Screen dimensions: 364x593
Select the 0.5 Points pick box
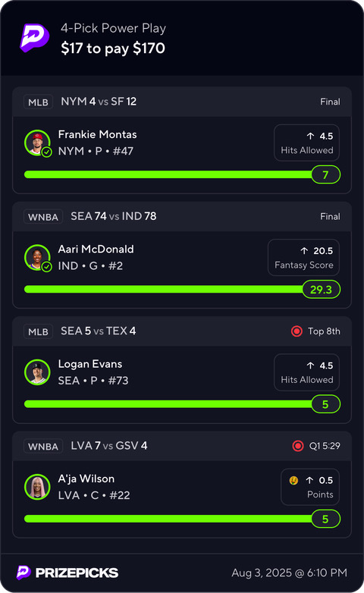point(310,487)
